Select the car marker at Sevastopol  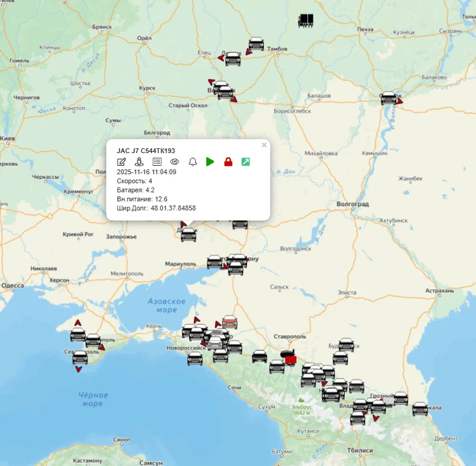point(80,358)
